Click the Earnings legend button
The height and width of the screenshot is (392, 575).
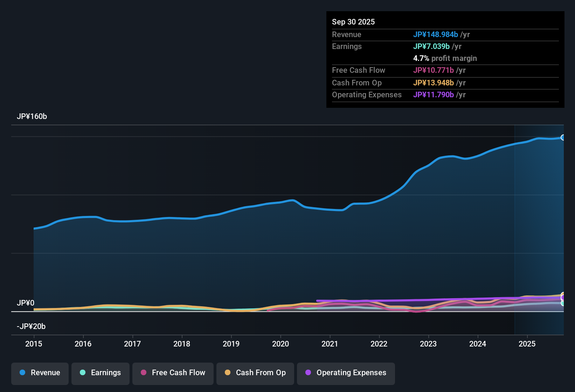(100, 373)
